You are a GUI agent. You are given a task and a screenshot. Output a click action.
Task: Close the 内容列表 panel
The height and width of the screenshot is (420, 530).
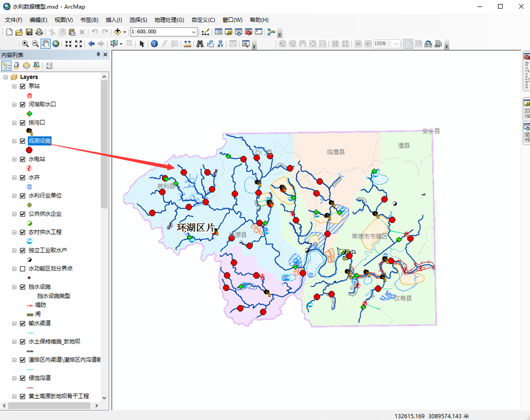106,54
